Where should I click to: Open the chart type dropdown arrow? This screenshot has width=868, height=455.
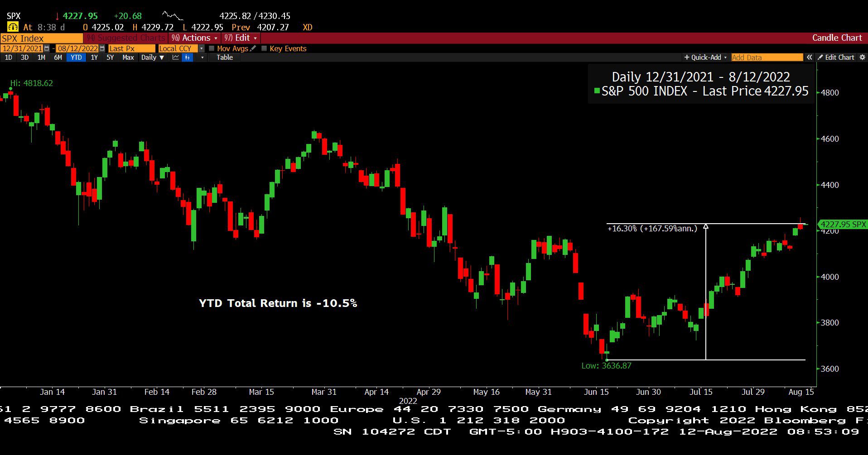coord(202,57)
